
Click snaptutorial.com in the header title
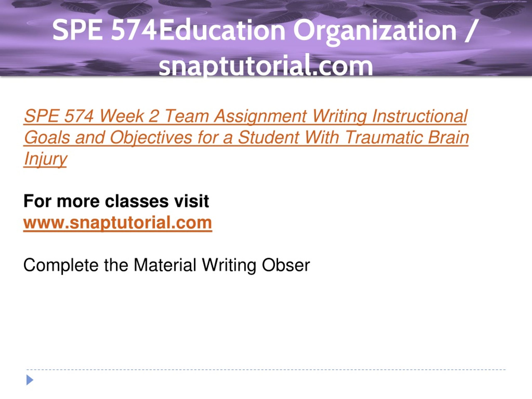point(266,65)
